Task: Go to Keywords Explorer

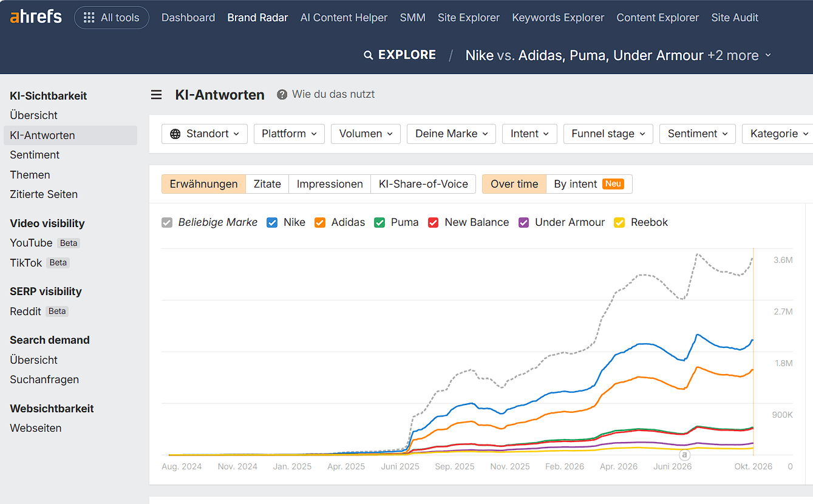Action: coord(558,18)
